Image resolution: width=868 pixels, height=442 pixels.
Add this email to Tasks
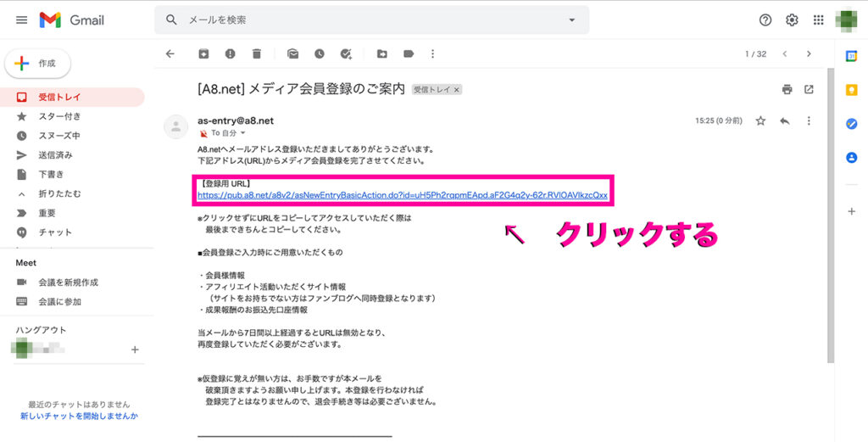346,53
